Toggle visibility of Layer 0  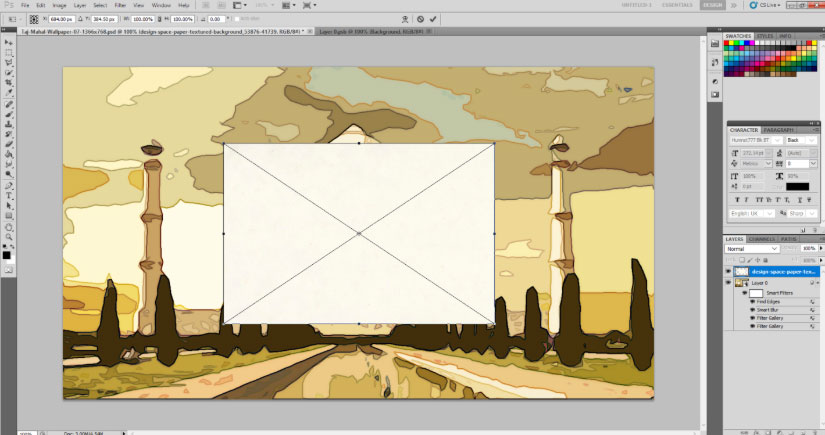730,283
